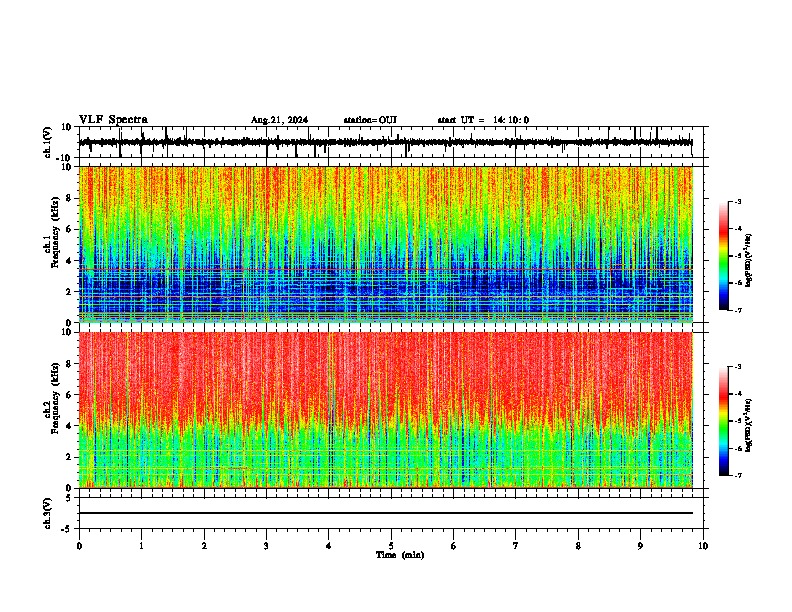Image resolution: width=792 pixels, height=612 pixels.
Task: Click the ch.3(V) flat trace line
Action: (385, 513)
